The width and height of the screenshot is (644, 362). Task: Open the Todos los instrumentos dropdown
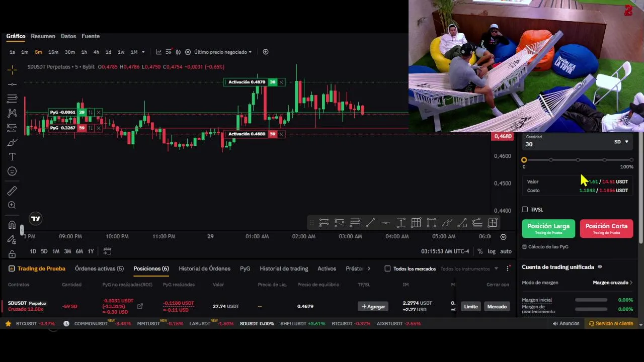[x=469, y=268]
